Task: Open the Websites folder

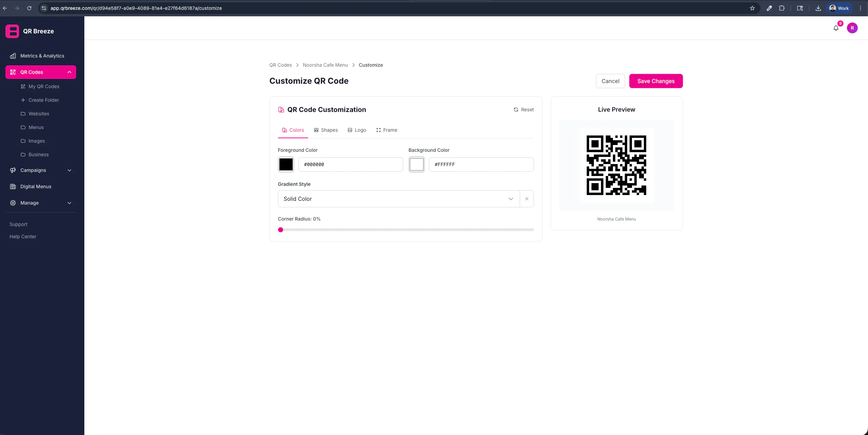Action: tap(38, 114)
